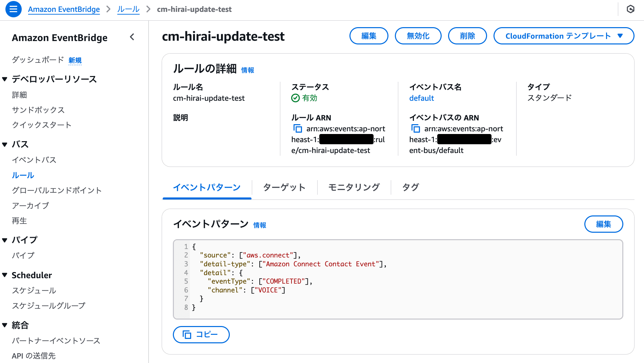Click the 削除 button
The height and width of the screenshot is (363, 644).
467,36
